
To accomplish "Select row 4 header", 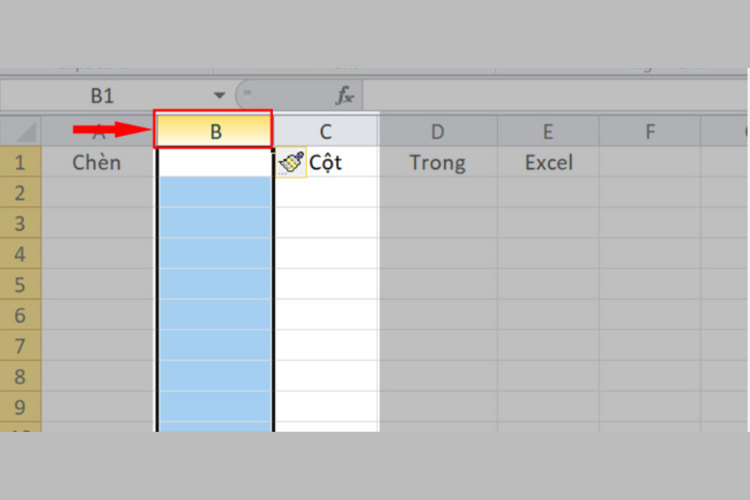I will 20,254.
